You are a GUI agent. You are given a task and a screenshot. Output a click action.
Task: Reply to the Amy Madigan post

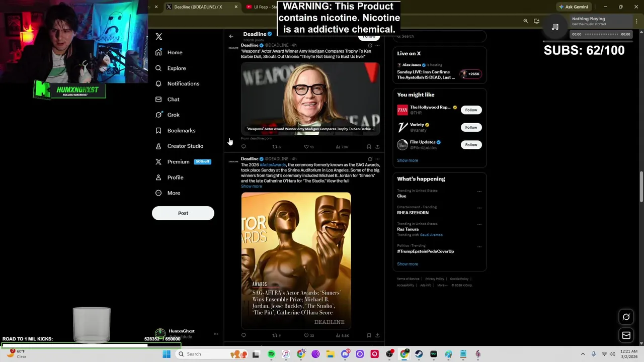pyautogui.click(x=244, y=147)
